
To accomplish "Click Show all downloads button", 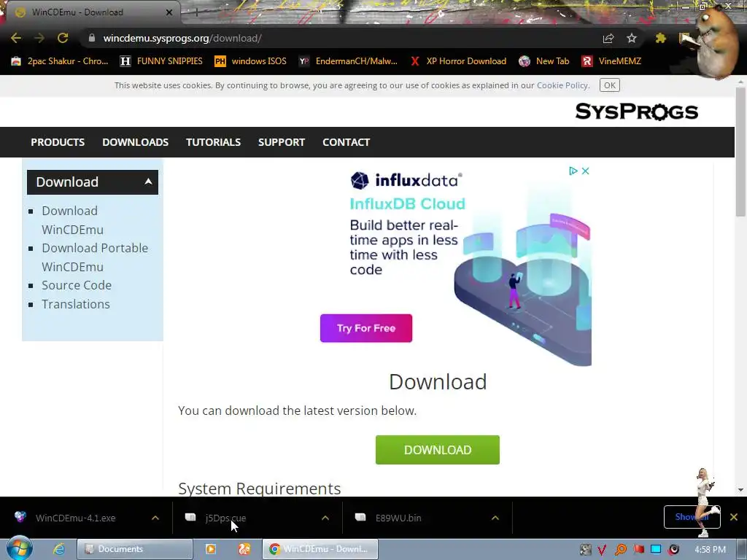I will click(692, 517).
